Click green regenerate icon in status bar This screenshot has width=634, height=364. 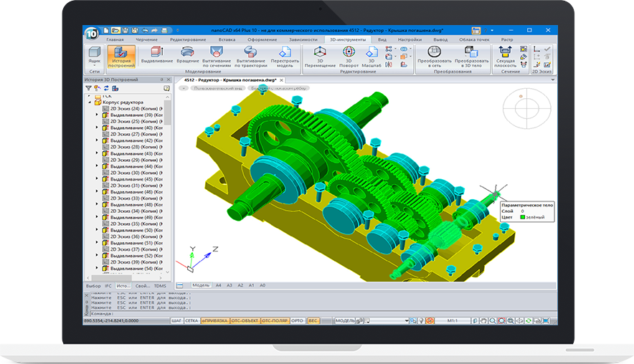pyautogui.click(x=528, y=321)
